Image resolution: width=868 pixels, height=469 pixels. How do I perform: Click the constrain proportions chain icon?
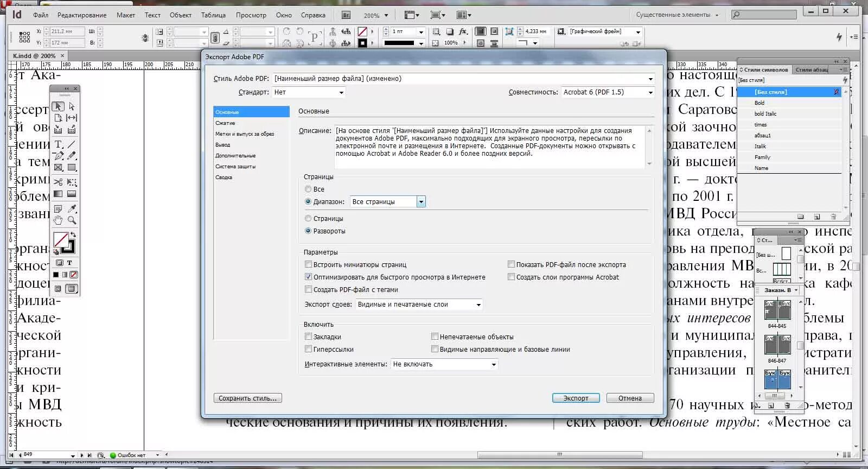(215, 37)
